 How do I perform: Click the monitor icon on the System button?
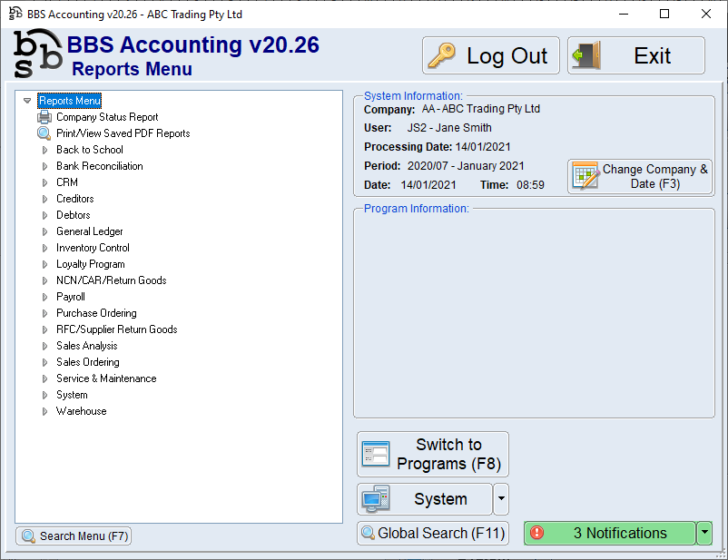pyautogui.click(x=376, y=499)
